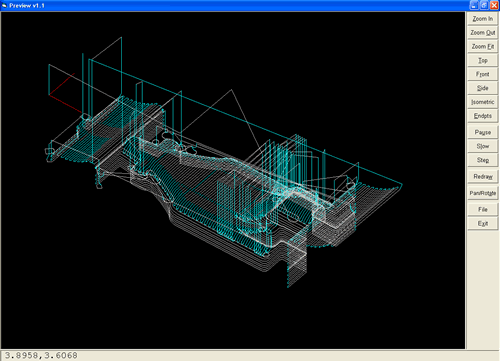Minimize the Preview window
The image size is (500, 361).
tap(474, 5)
